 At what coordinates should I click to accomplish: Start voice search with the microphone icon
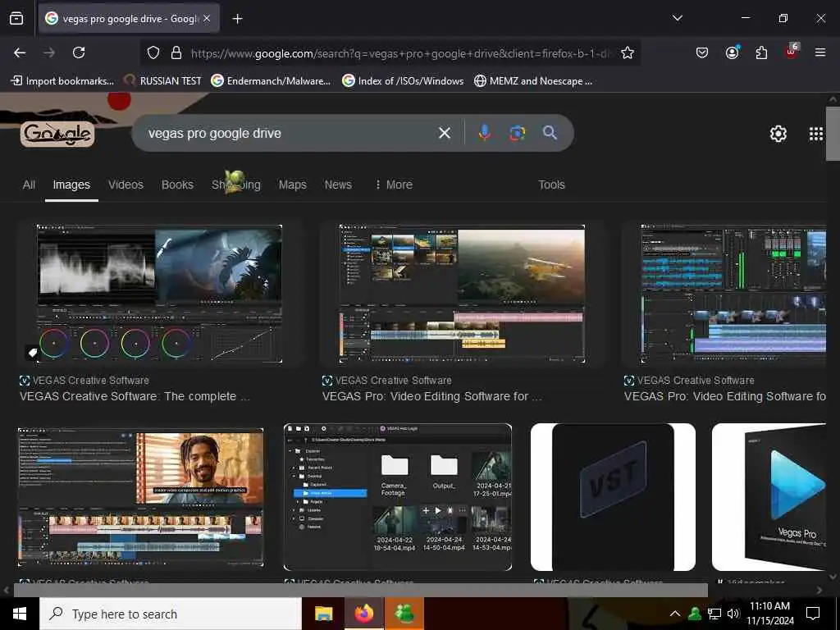coord(484,133)
